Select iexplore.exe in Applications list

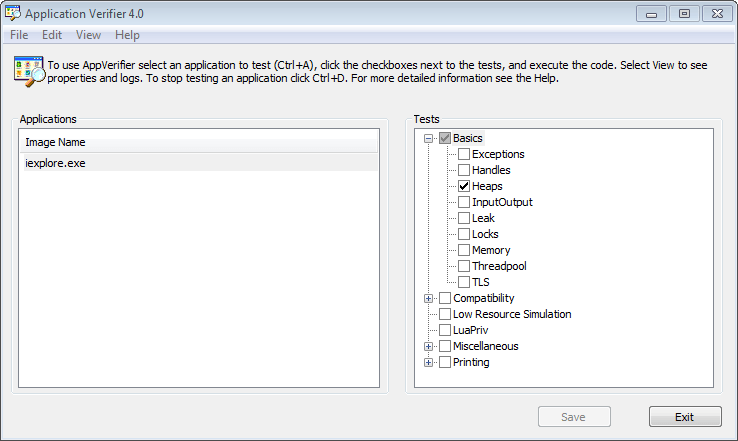[199, 163]
